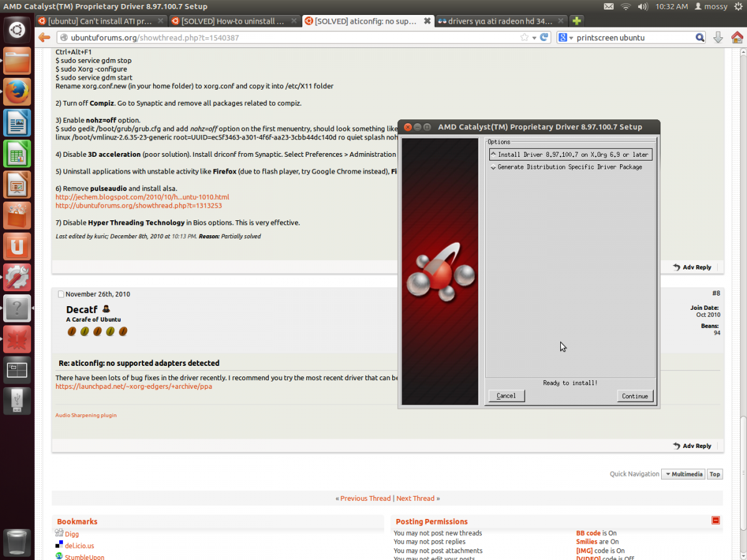Open the Smilies link in Posting Permissions
The image size is (747, 560).
click(x=586, y=542)
